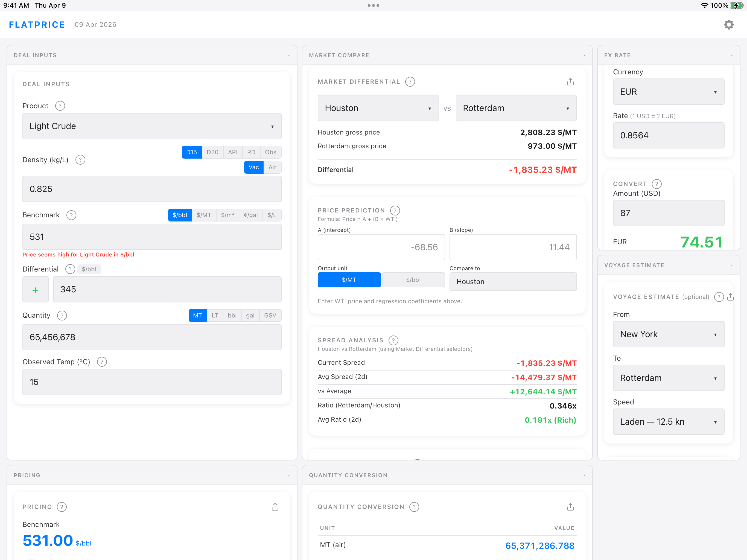Open the Rotterdam market comparison dropdown
This screenshot has height=560, width=747.
(516, 108)
